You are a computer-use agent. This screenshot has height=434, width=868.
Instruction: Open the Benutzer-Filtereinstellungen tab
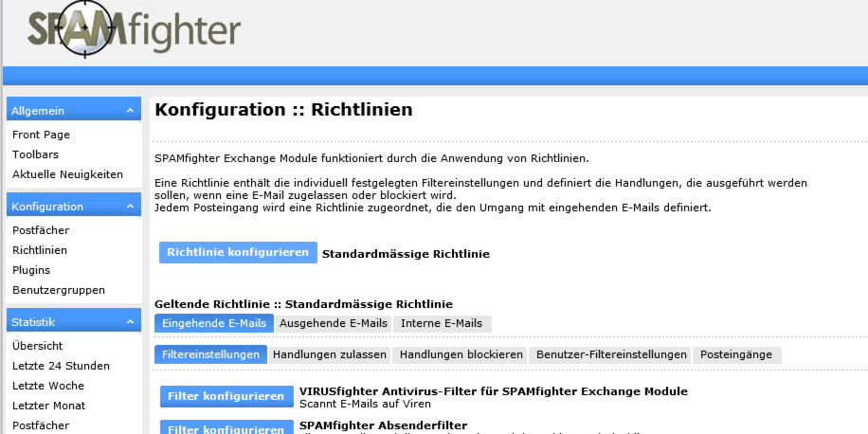pyautogui.click(x=611, y=354)
